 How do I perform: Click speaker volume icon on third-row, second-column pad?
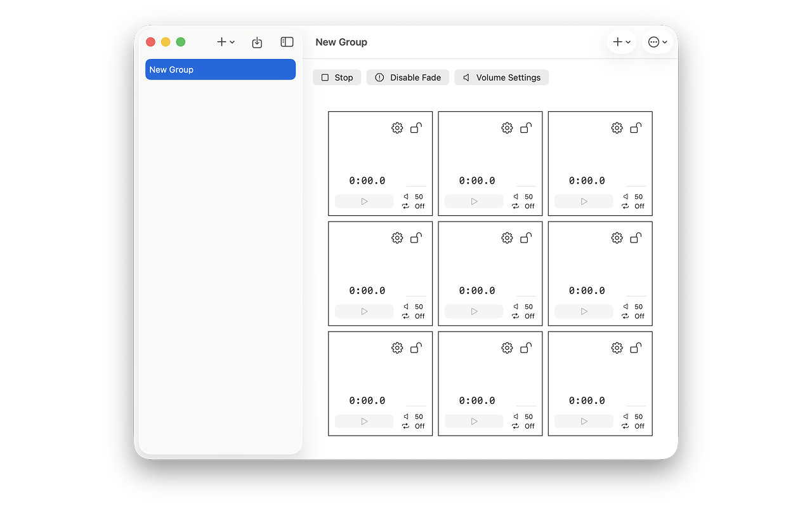tap(516, 417)
